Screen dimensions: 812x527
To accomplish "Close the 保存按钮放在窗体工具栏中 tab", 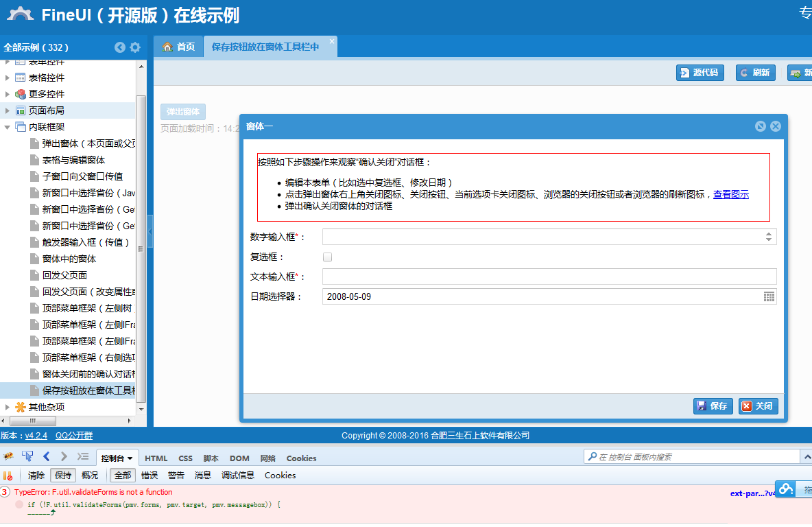I will point(332,41).
